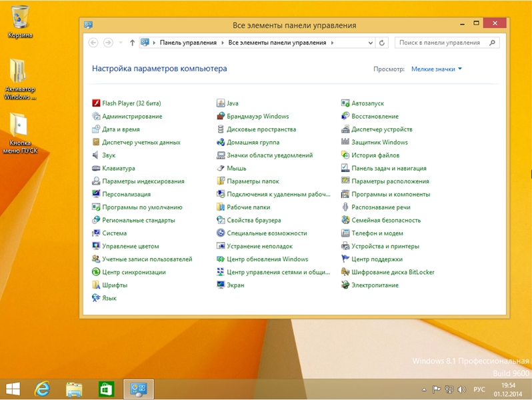Open the Региональные стандарты link
The width and height of the screenshot is (532, 400).
[139, 220]
